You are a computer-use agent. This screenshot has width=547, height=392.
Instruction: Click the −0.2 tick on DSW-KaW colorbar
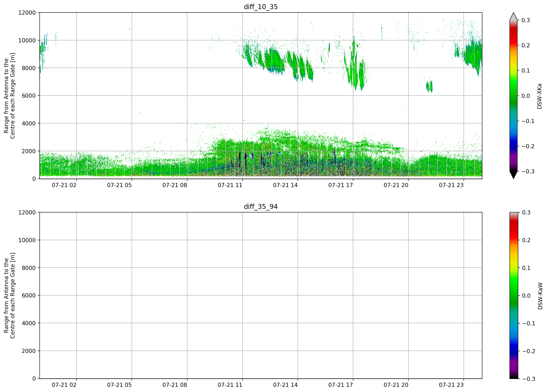529,351
